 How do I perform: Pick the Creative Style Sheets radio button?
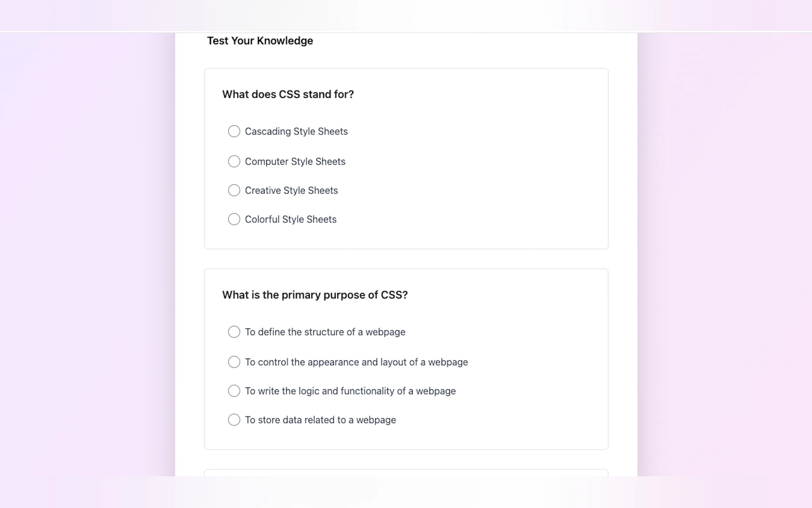tap(234, 190)
